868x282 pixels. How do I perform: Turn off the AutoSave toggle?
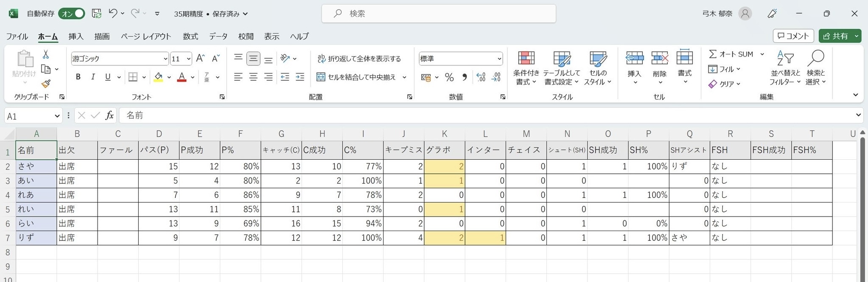coord(73,14)
